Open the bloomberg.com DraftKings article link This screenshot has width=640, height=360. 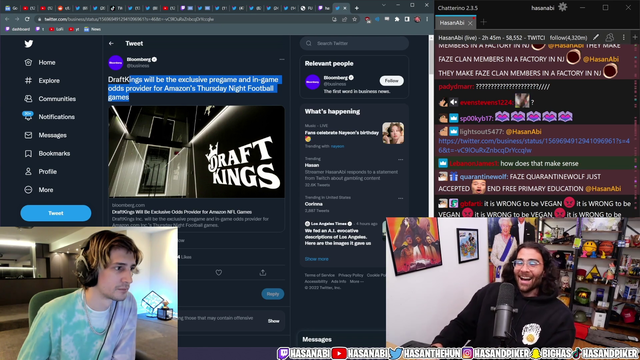(x=196, y=215)
